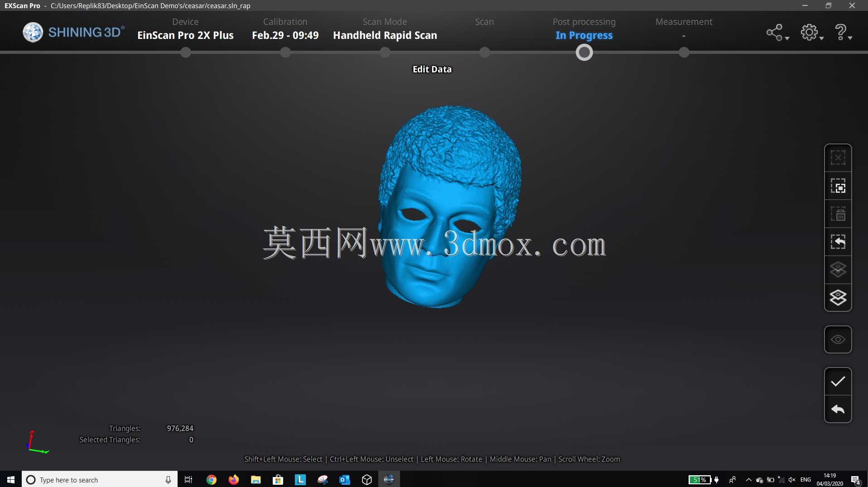Viewport: 868px width, 487px height.
Task: Click the Type here to search box
Action: (x=99, y=479)
